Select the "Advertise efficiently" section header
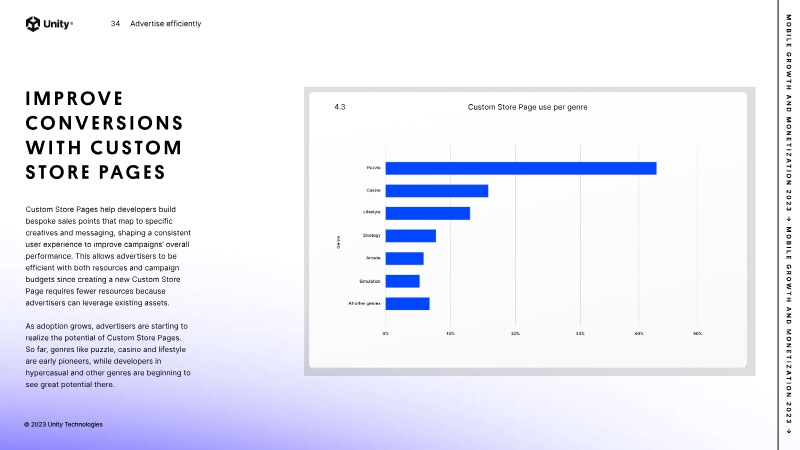 click(x=166, y=24)
